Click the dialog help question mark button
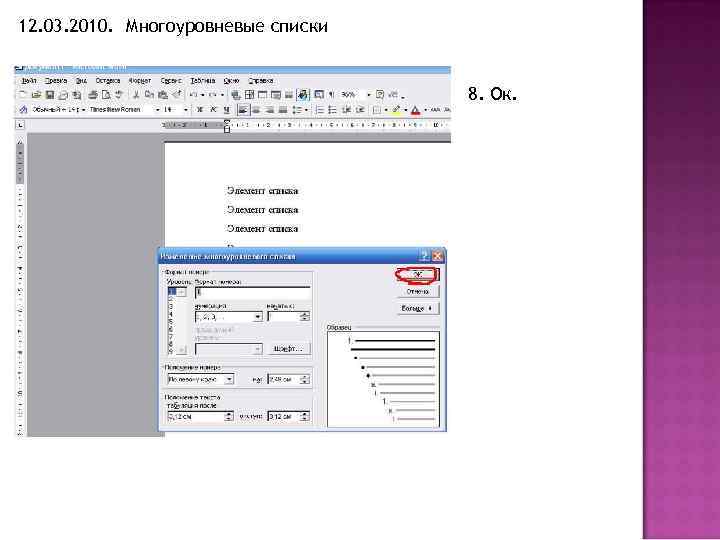This screenshot has width=720, height=540. coord(425,256)
